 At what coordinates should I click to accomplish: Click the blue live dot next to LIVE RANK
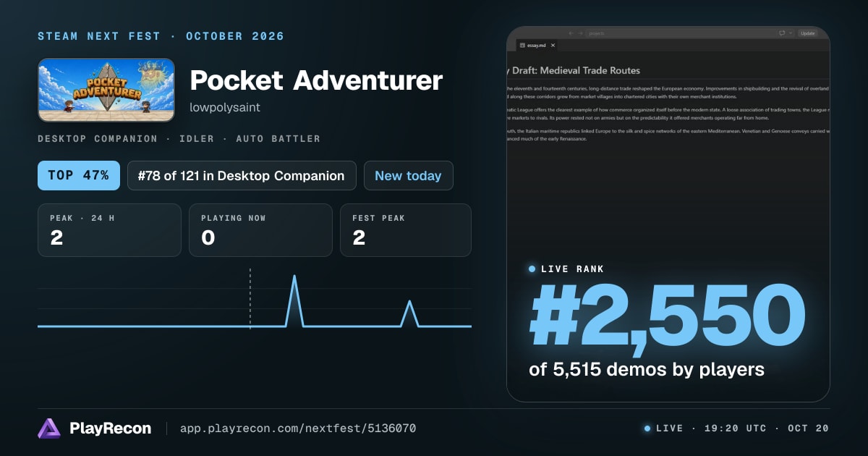pyautogui.click(x=532, y=269)
